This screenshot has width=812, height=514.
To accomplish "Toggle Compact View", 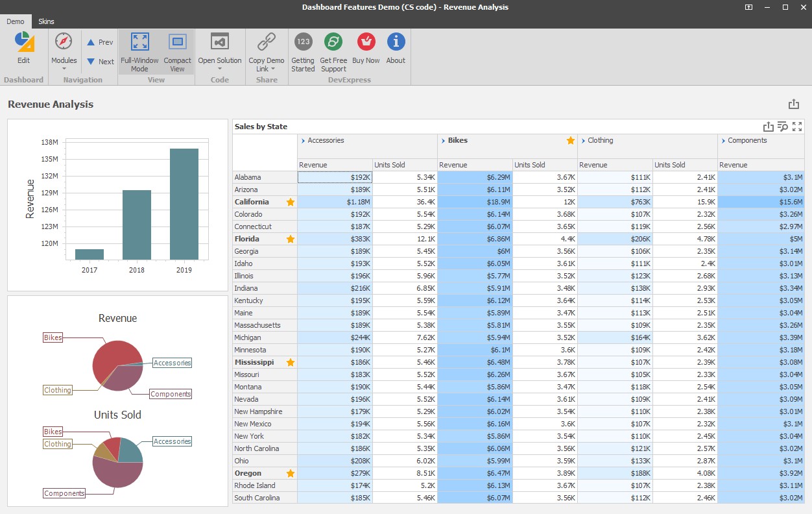I will (177, 42).
